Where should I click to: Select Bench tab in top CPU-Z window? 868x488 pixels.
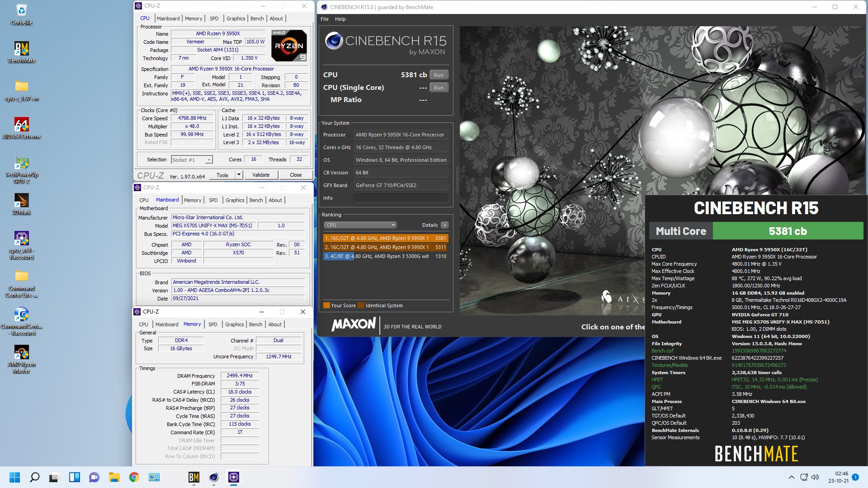coord(257,19)
